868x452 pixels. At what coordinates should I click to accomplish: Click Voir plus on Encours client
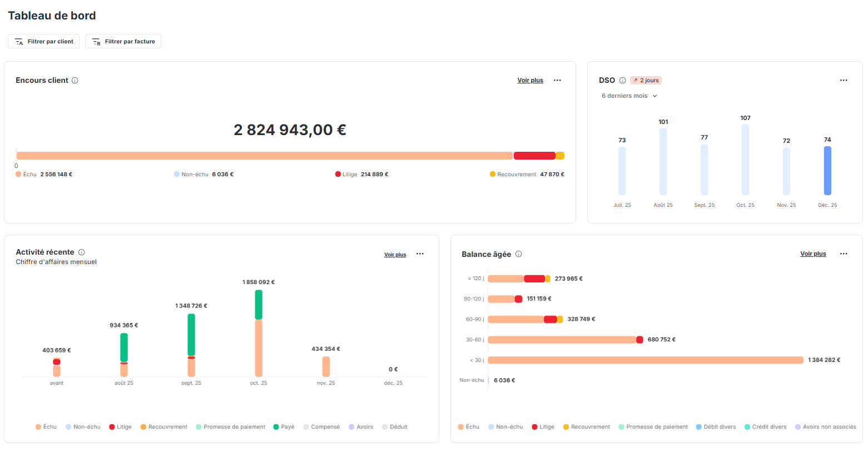click(x=530, y=80)
